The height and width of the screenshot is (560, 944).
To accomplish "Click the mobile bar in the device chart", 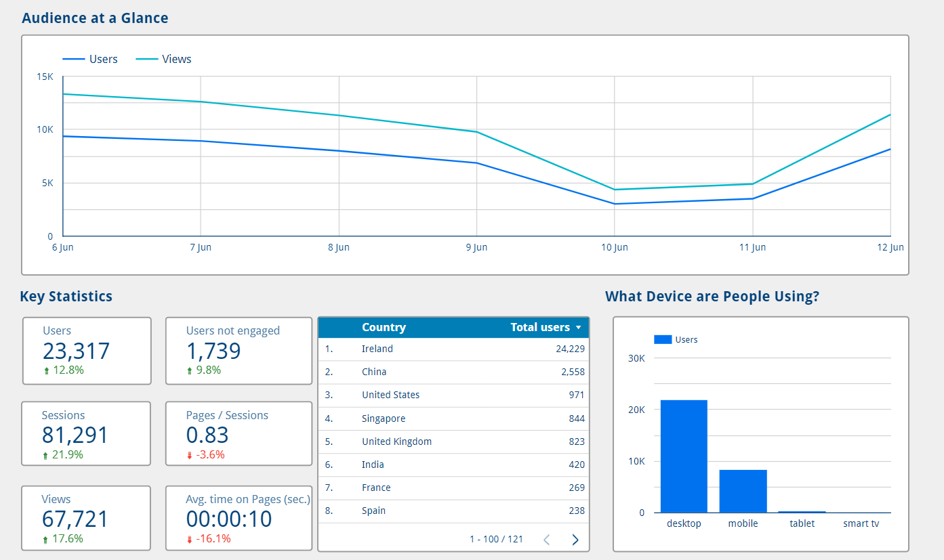I will (x=743, y=491).
